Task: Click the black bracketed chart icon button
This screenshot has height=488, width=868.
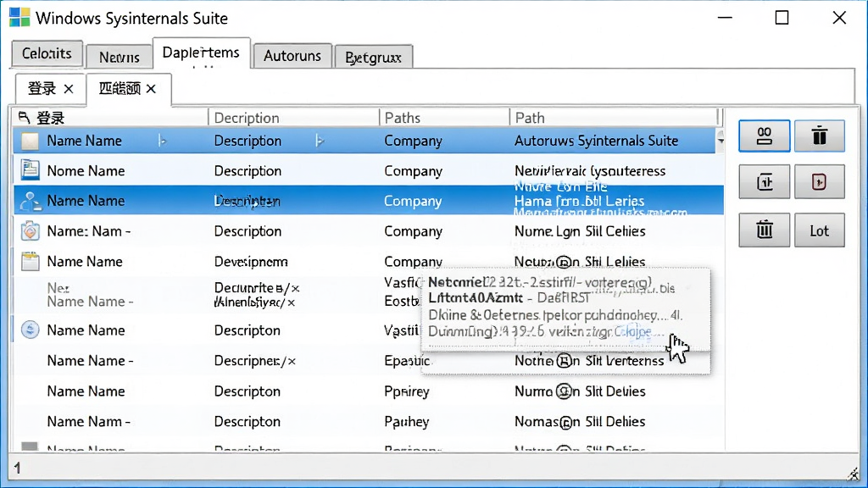Action: [764, 181]
